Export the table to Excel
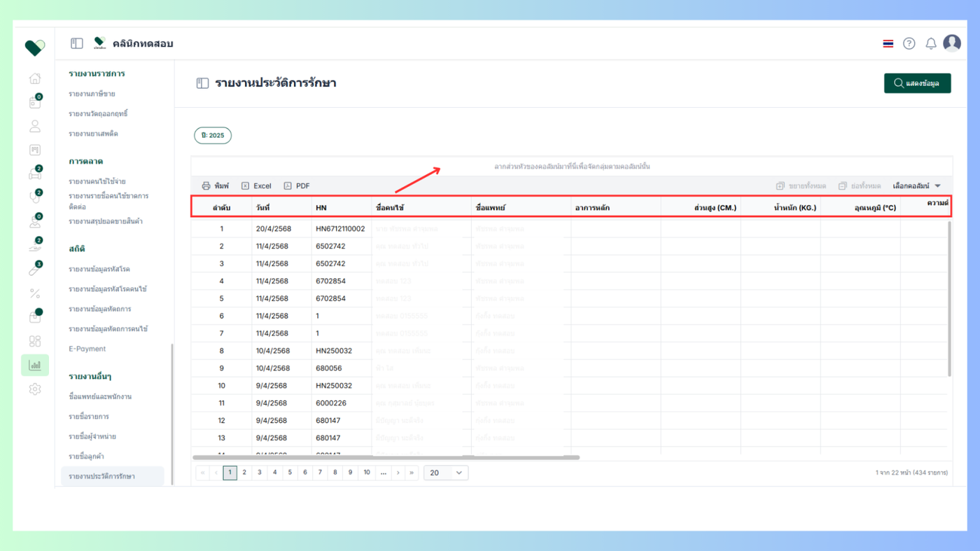980x551 pixels. click(256, 186)
